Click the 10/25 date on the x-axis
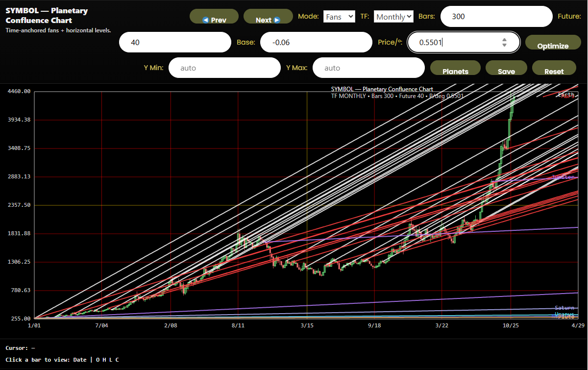The width and height of the screenshot is (588, 370). 511,325
